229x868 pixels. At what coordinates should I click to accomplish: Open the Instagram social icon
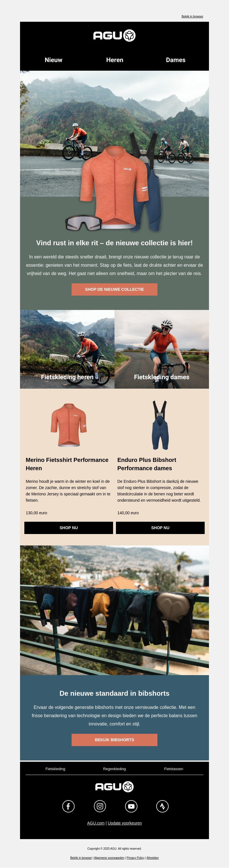tap(100, 806)
